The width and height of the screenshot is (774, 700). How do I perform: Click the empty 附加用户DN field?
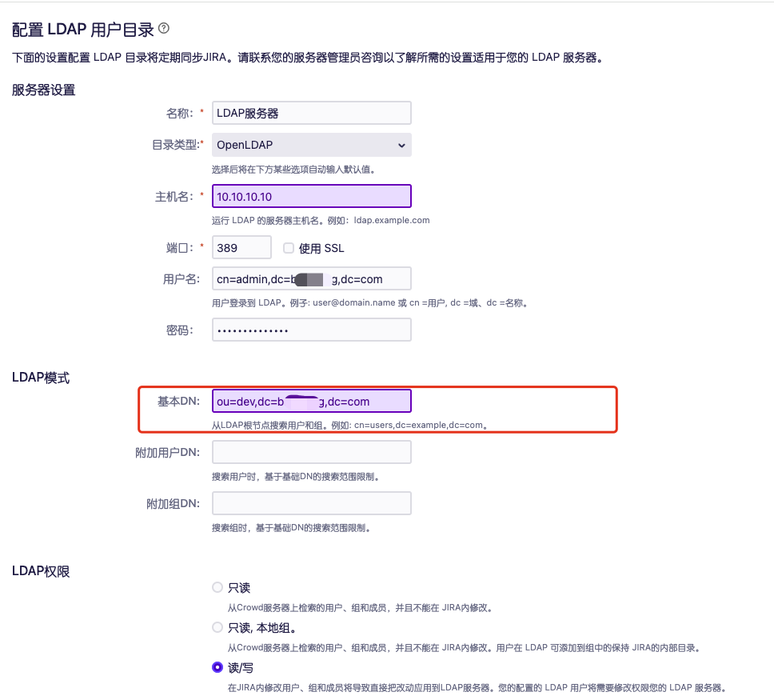click(311, 452)
